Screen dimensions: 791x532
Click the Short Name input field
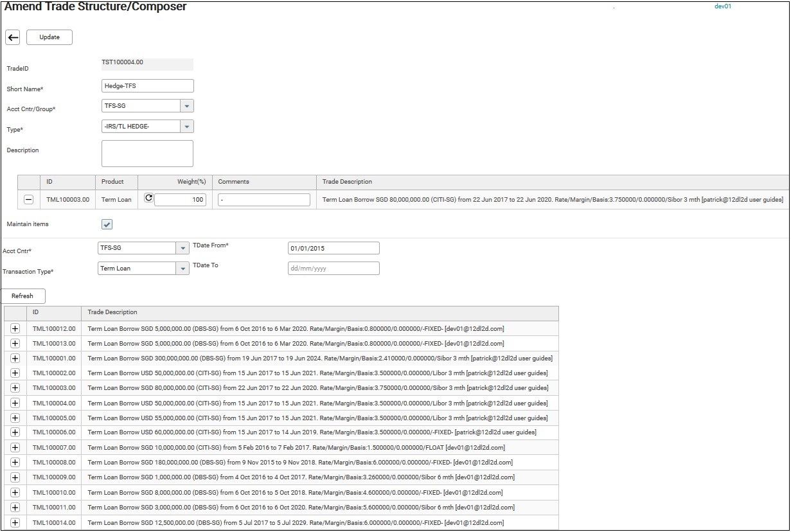pos(148,86)
